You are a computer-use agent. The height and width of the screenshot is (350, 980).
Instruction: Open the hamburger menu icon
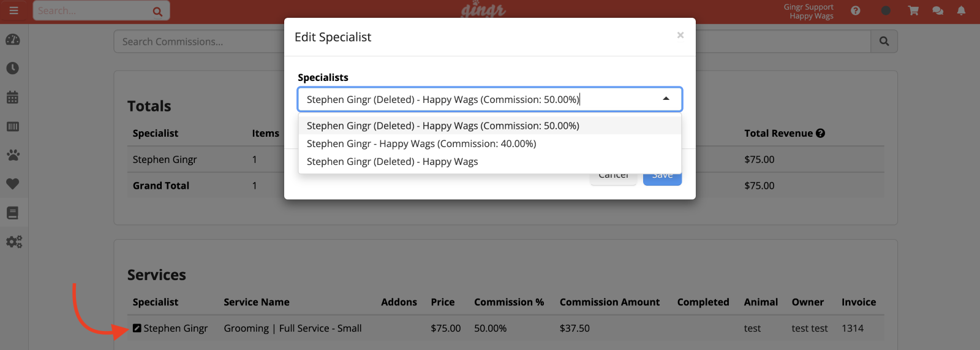(x=13, y=10)
